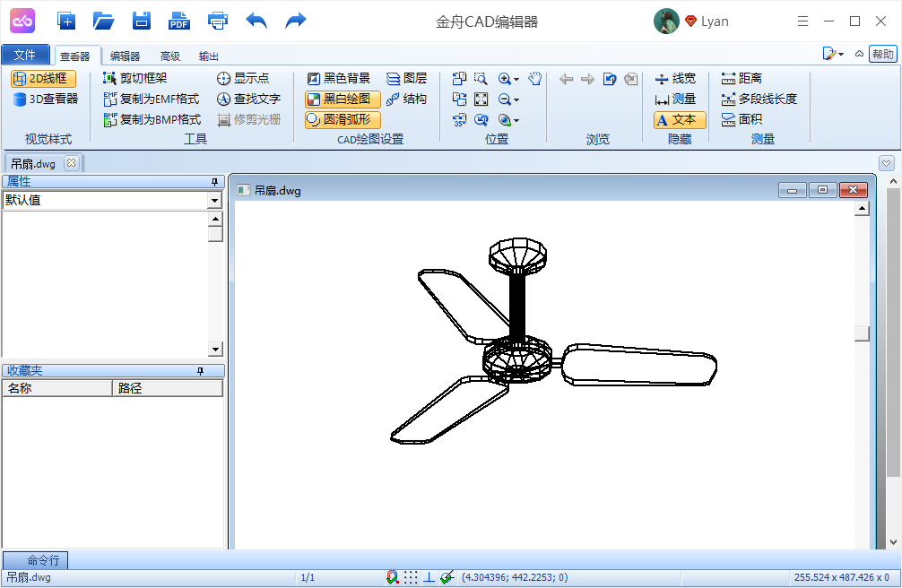Viewport: 902px width, 588px height.
Task: Expand the 默认值 properties dropdown
Action: pos(214,201)
